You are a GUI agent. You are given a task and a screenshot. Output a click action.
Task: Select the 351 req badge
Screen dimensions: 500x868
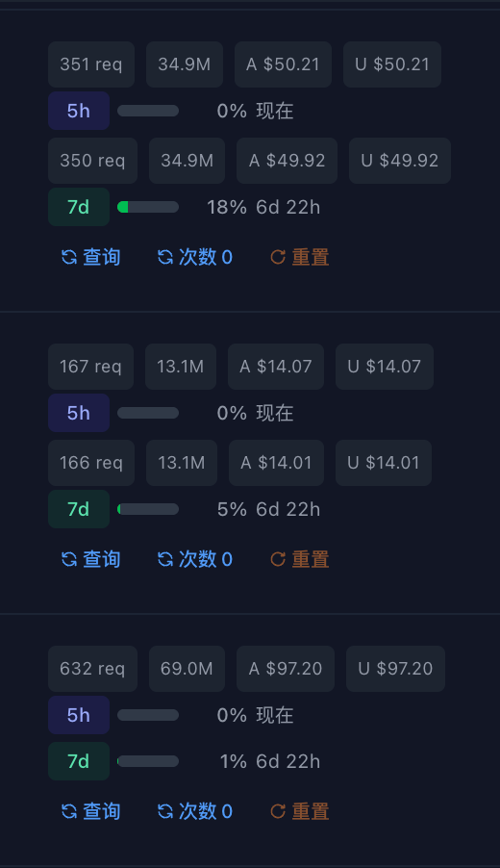[x=91, y=64]
